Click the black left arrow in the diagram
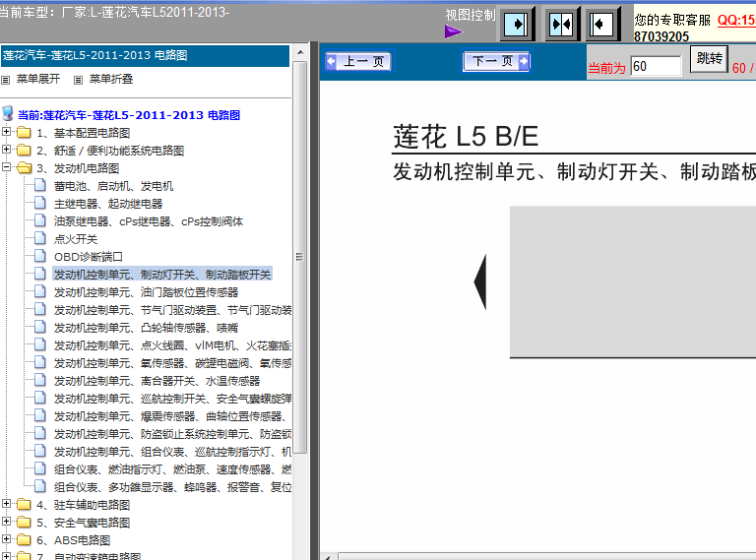 480,281
